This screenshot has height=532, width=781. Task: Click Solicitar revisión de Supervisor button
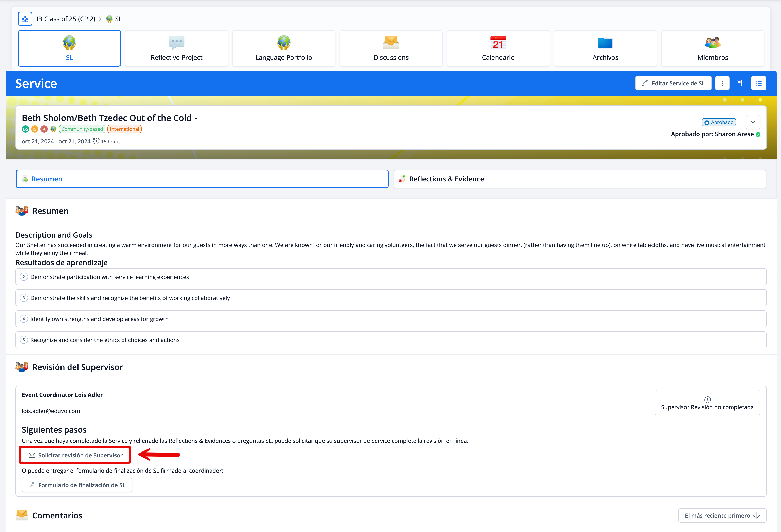pyautogui.click(x=75, y=455)
